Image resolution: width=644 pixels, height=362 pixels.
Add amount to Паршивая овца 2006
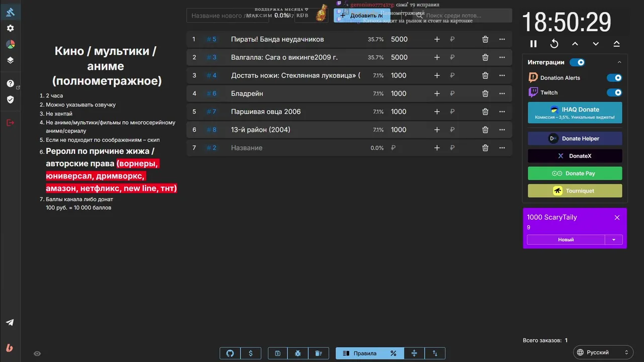437,112
